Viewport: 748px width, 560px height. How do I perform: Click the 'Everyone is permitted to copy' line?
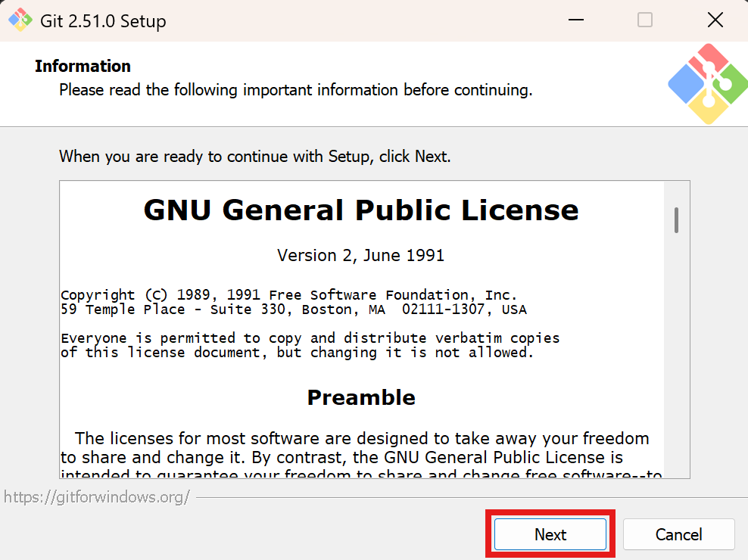310,338
